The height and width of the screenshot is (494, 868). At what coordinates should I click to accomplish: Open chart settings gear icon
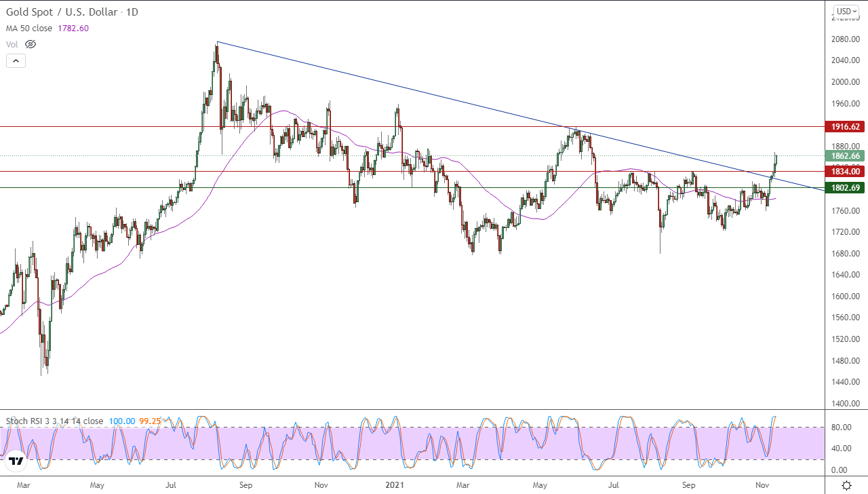(x=846, y=484)
